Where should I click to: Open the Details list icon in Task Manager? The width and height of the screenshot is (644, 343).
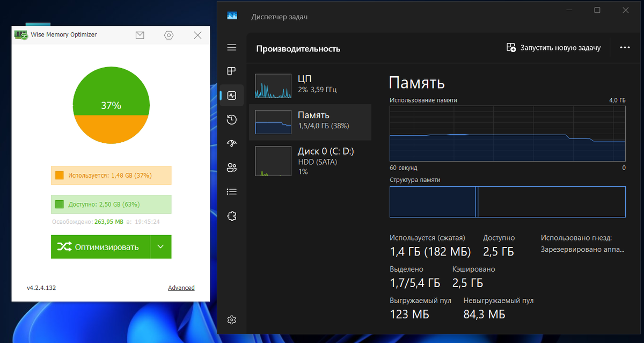point(232,192)
